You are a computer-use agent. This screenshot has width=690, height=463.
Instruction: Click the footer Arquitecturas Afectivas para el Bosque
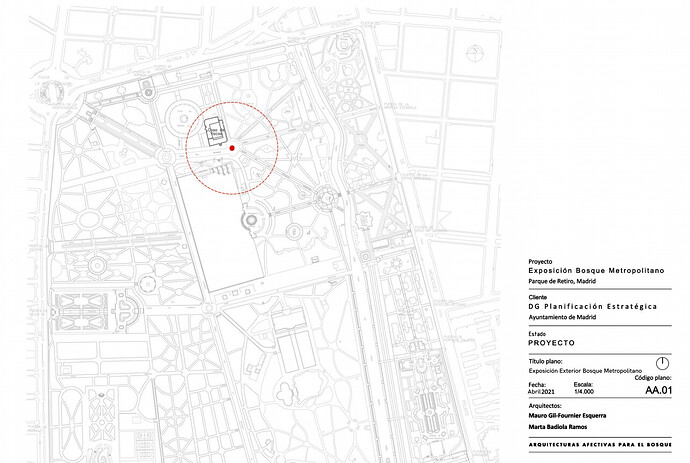[600, 445]
